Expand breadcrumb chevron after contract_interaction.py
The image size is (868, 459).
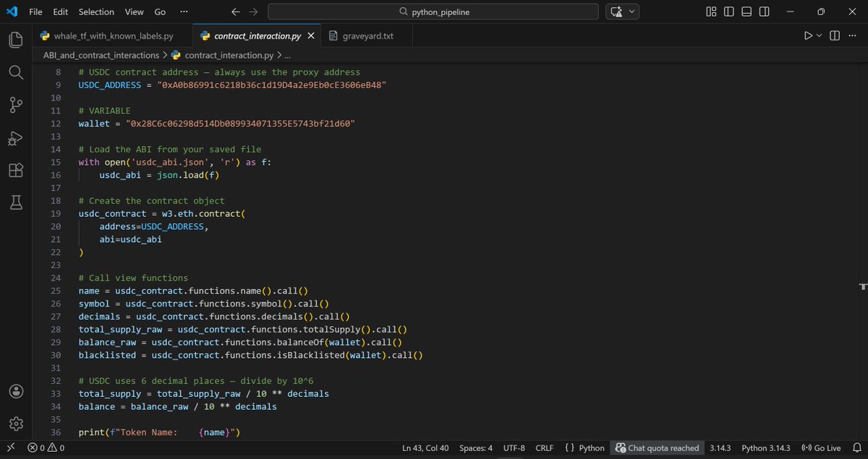coord(279,55)
